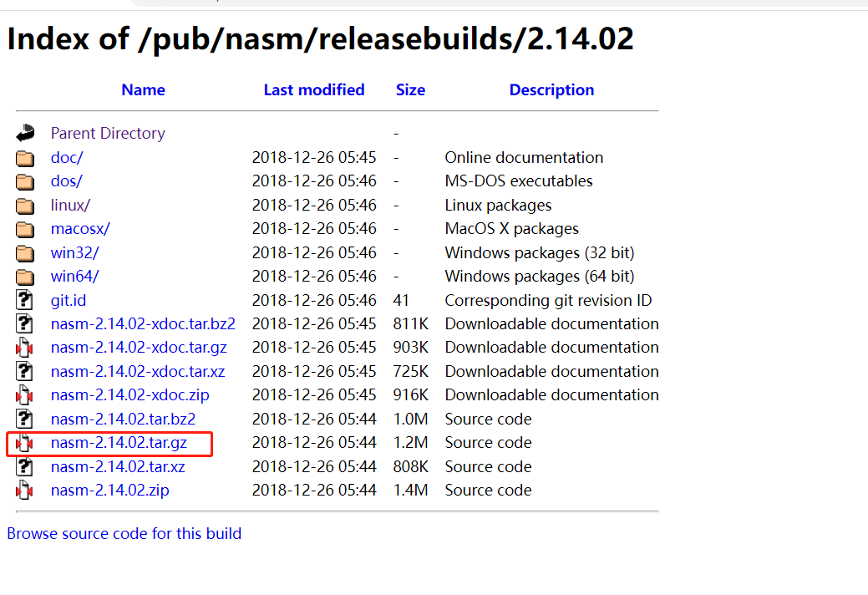Click the doc/ row date 2018-12-26 05:45
868x595 pixels.
click(314, 158)
